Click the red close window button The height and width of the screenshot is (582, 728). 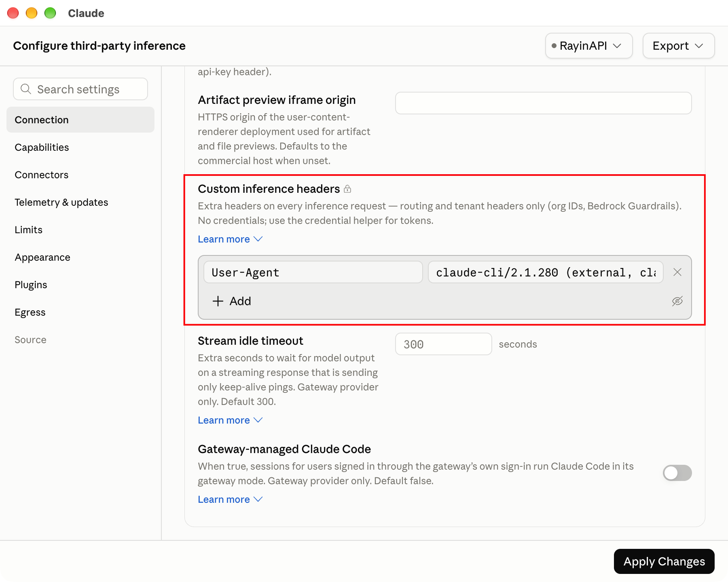tap(13, 13)
